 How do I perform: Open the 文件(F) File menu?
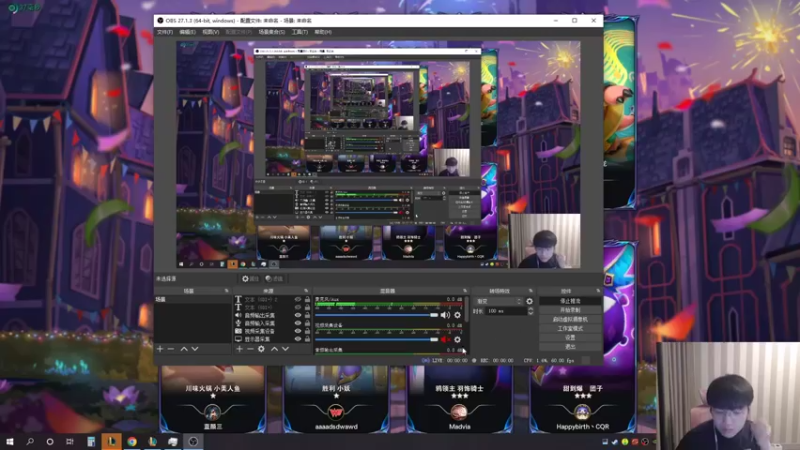[x=164, y=32]
